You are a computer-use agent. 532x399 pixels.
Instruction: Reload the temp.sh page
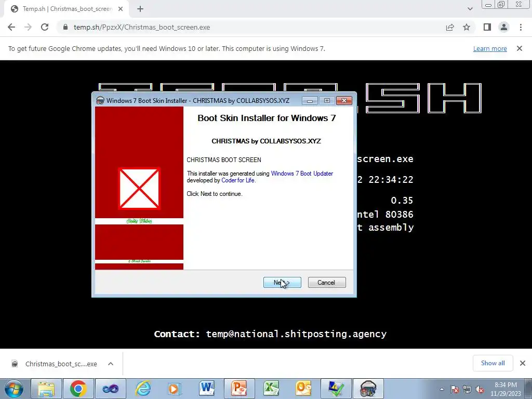[x=45, y=27]
